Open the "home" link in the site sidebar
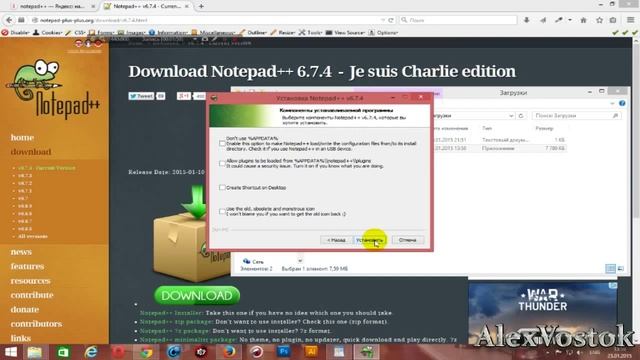Screen dimensions: 640x360 [x=22, y=138]
